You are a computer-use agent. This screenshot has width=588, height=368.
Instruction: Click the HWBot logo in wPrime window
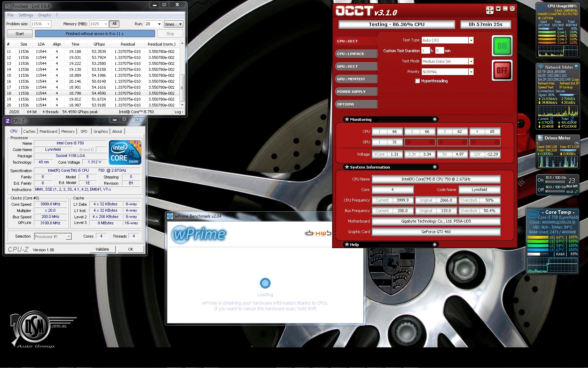(318, 233)
